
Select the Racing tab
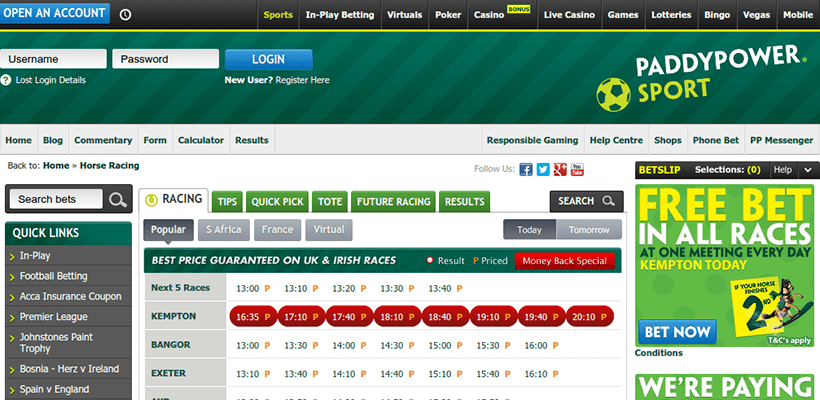pyautogui.click(x=174, y=200)
